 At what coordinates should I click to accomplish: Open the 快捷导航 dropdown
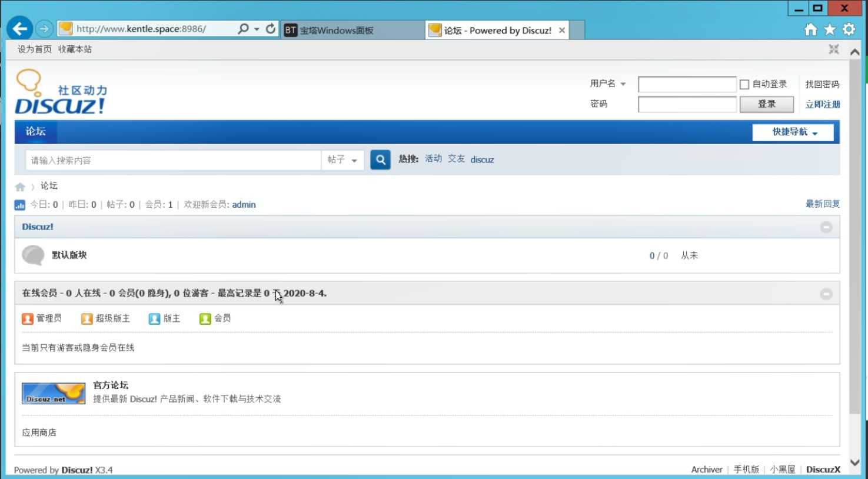tap(793, 132)
